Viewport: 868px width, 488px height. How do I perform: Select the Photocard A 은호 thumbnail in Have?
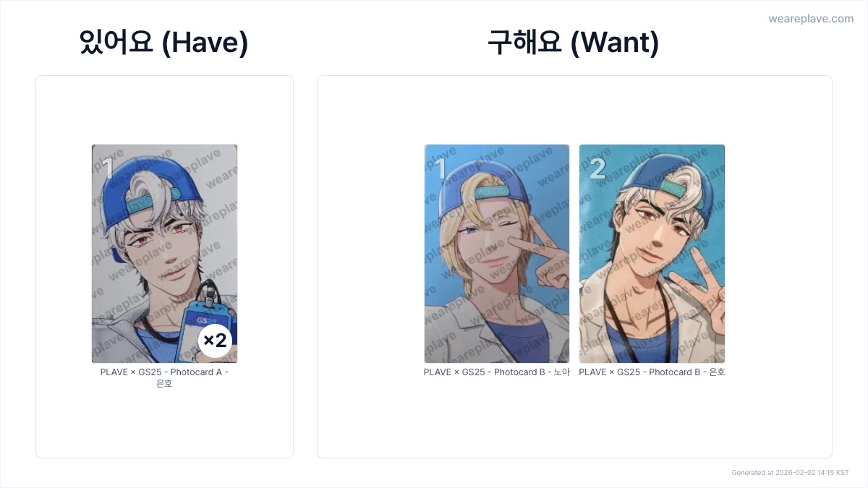164,254
